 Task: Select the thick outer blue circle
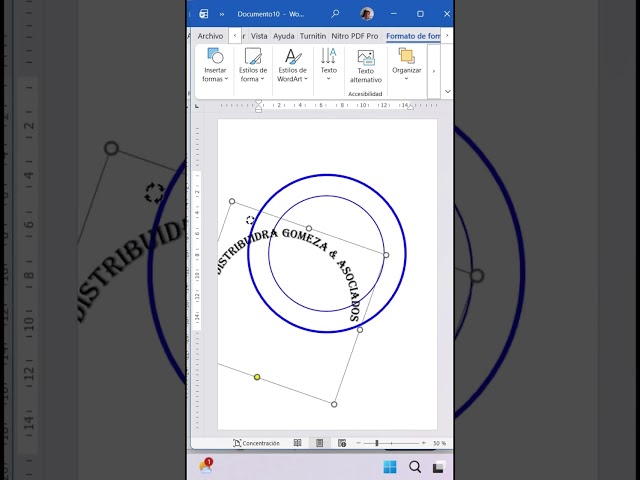click(x=327, y=176)
